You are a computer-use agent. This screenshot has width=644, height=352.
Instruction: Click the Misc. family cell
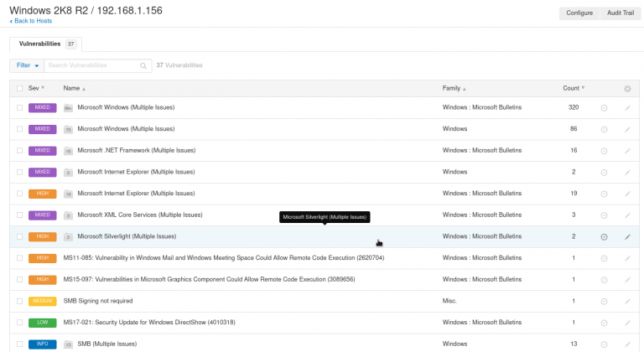(449, 301)
